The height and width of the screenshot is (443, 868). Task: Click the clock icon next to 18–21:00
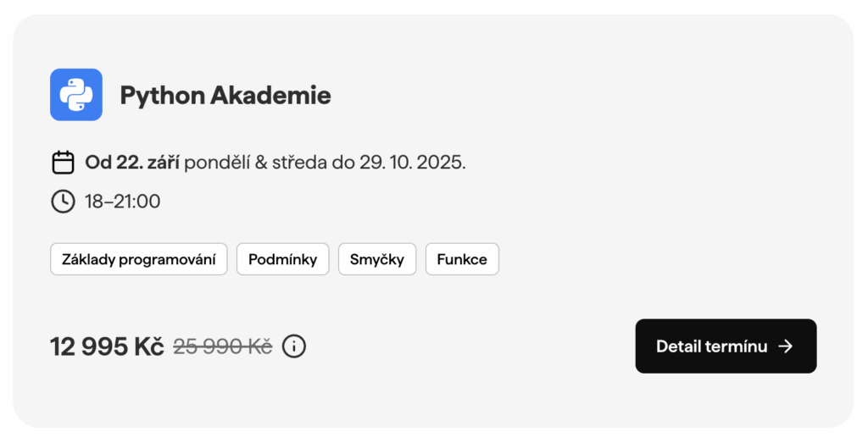tap(63, 202)
